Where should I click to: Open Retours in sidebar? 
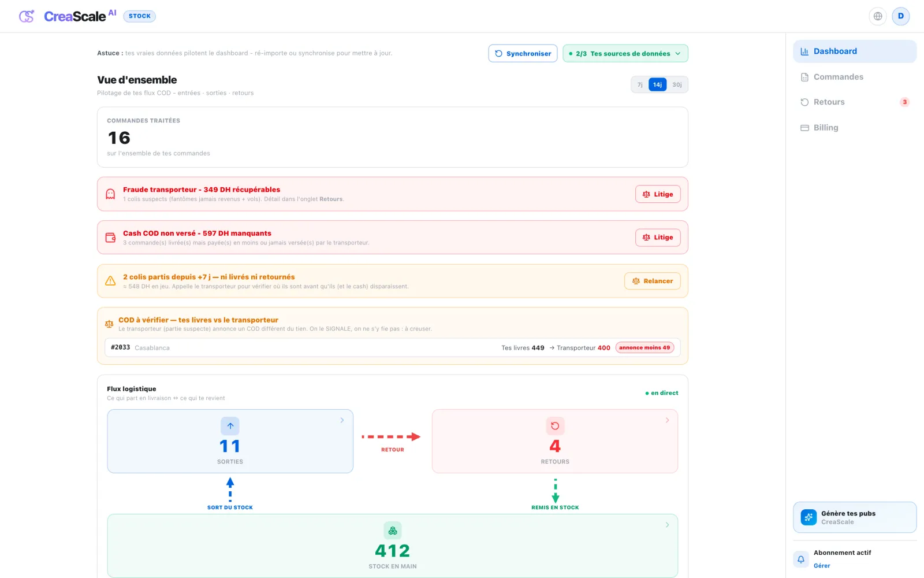[855, 102]
